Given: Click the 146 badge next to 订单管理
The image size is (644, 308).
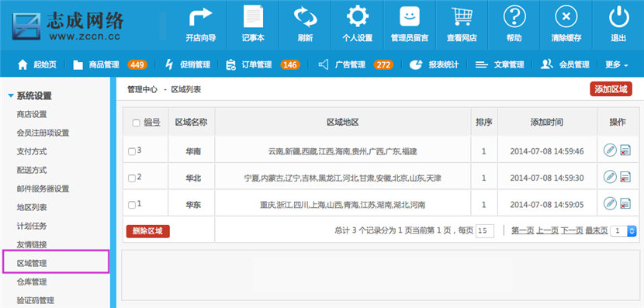Looking at the screenshot, I should coord(290,64).
